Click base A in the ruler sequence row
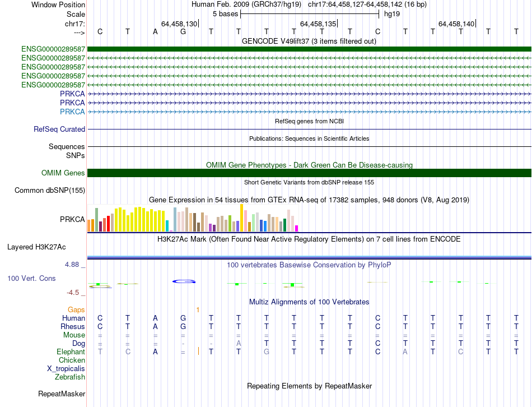The width and height of the screenshot is (532, 407). [155, 31]
